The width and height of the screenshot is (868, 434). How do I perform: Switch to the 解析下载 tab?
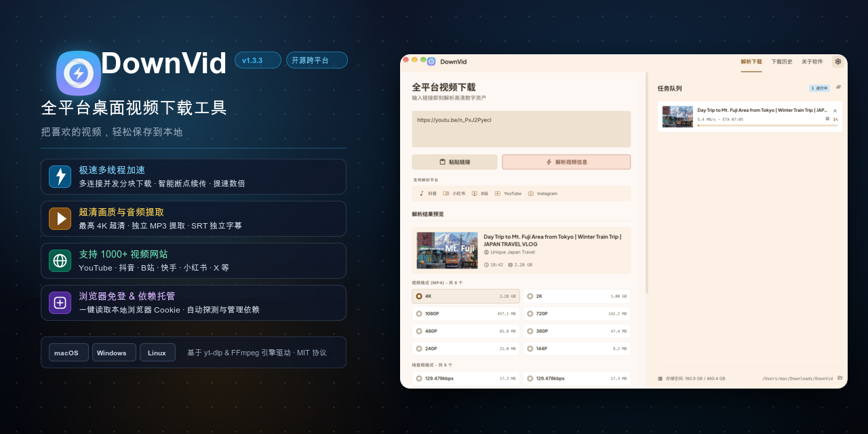click(751, 62)
